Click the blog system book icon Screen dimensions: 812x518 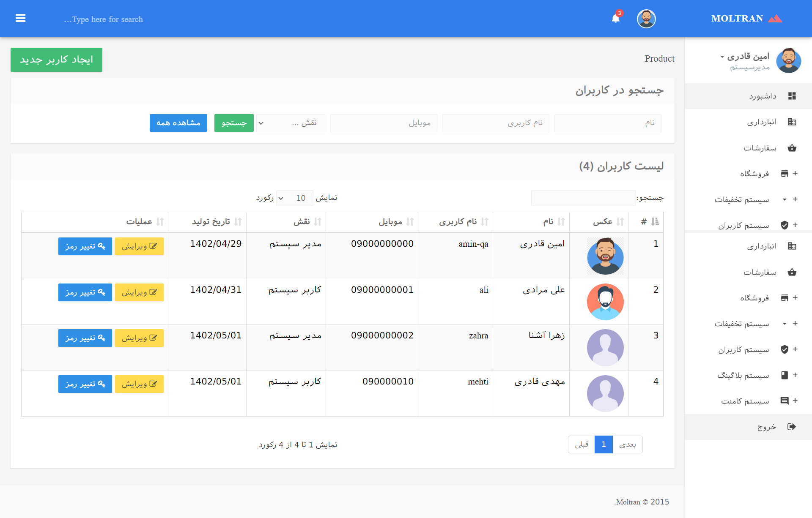point(785,375)
